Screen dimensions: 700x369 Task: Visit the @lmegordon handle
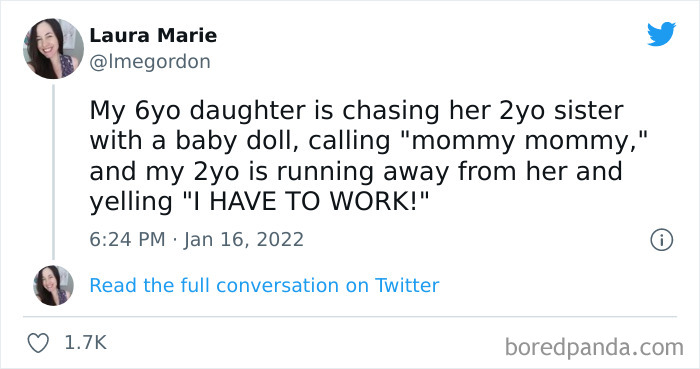[x=150, y=62]
